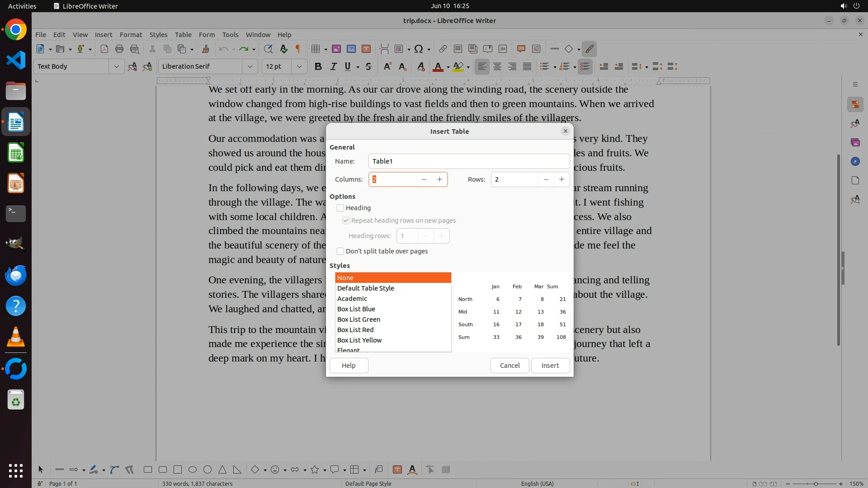Open the Navigator sidebar compass icon
Screen dimensions: 868x488
pos(855,161)
